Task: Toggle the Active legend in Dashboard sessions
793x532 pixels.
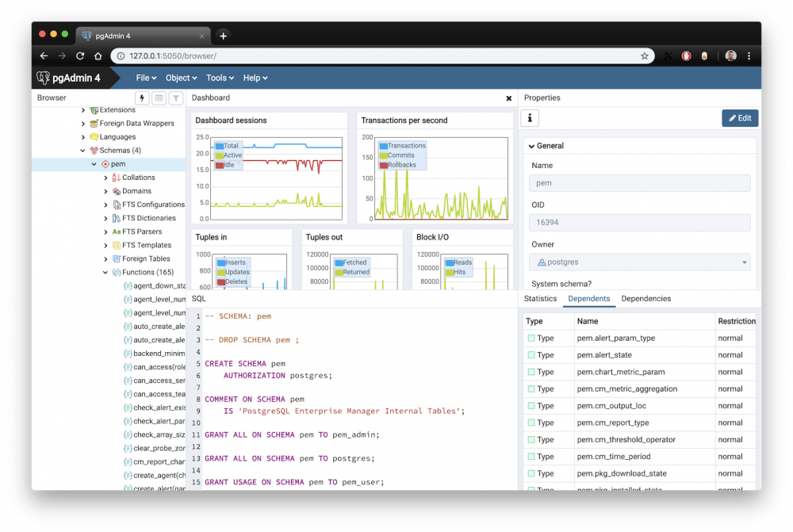Action: coord(228,155)
